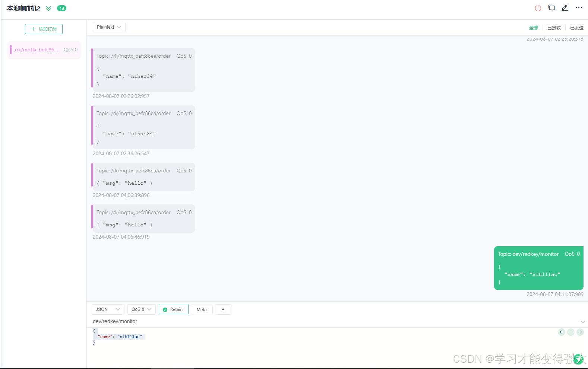588x369 pixels.
Task: Collapse the connection details double chevron
Action: [x=48, y=8]
